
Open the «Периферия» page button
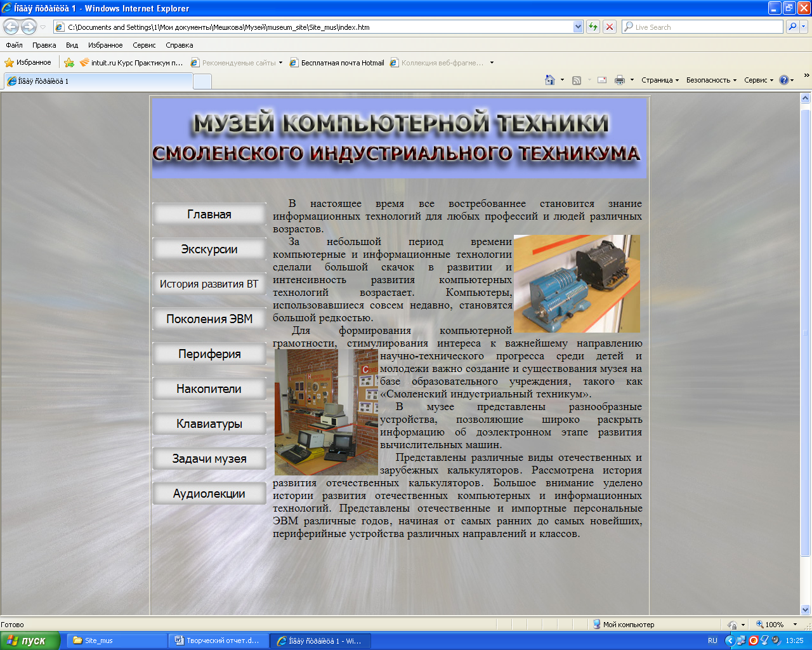(x=209, y=354)
